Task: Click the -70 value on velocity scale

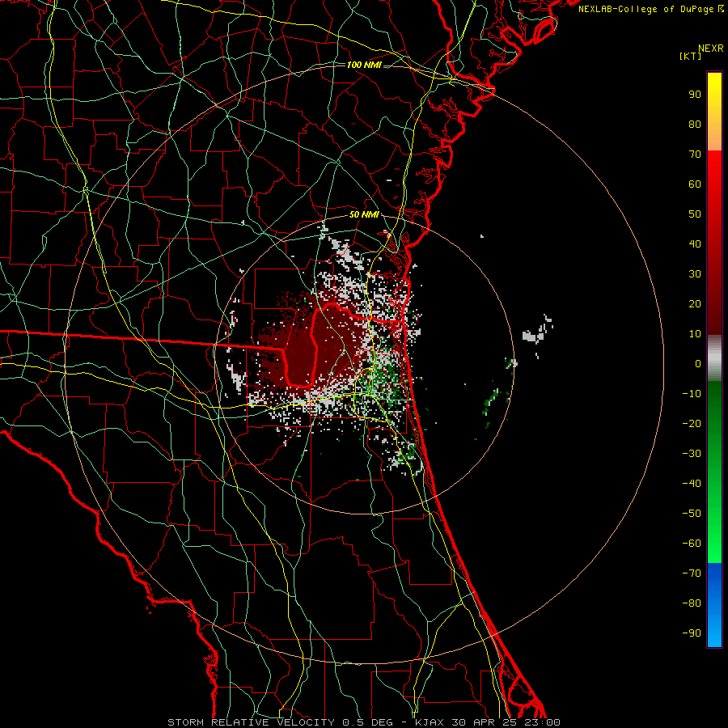Action: coord(692,574)
